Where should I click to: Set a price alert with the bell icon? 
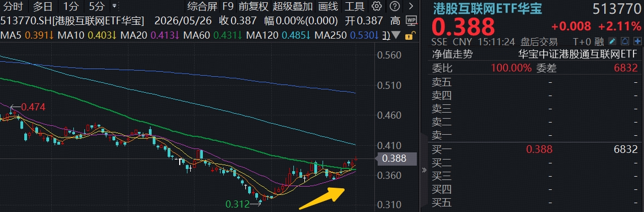tap(625, 41)
